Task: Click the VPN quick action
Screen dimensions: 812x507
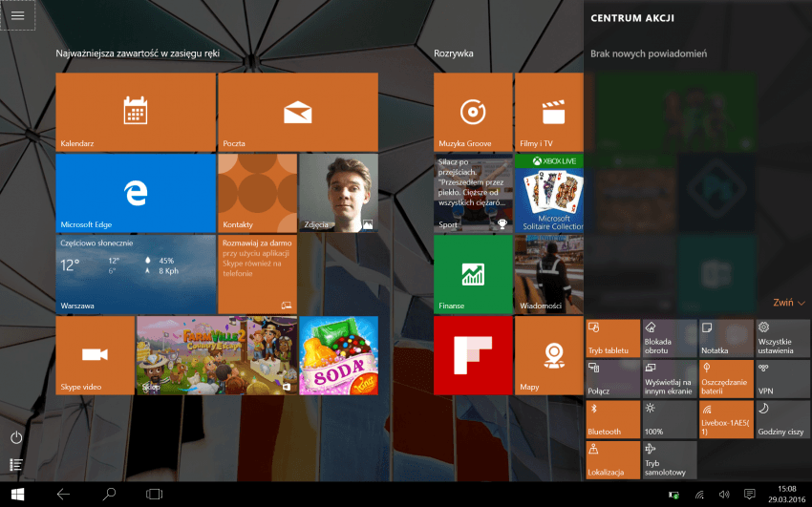Action: coord(783,379)
